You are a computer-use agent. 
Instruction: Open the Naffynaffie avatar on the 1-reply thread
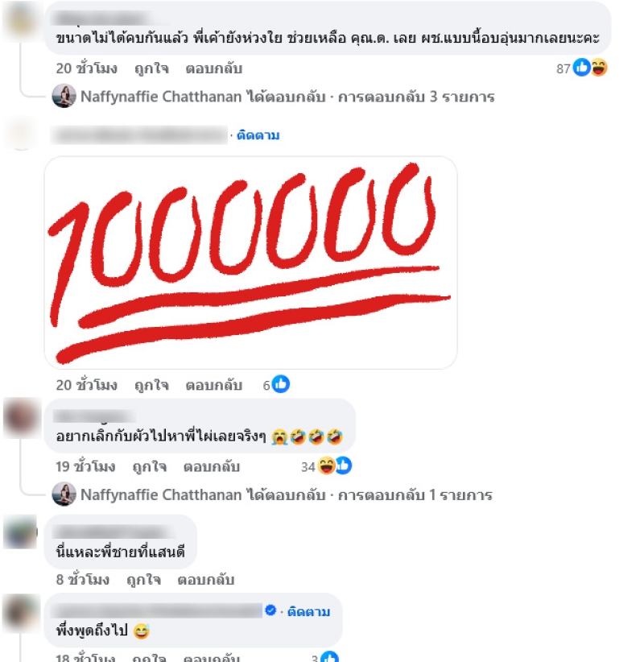pyautogui.click(x=64, y=494)
